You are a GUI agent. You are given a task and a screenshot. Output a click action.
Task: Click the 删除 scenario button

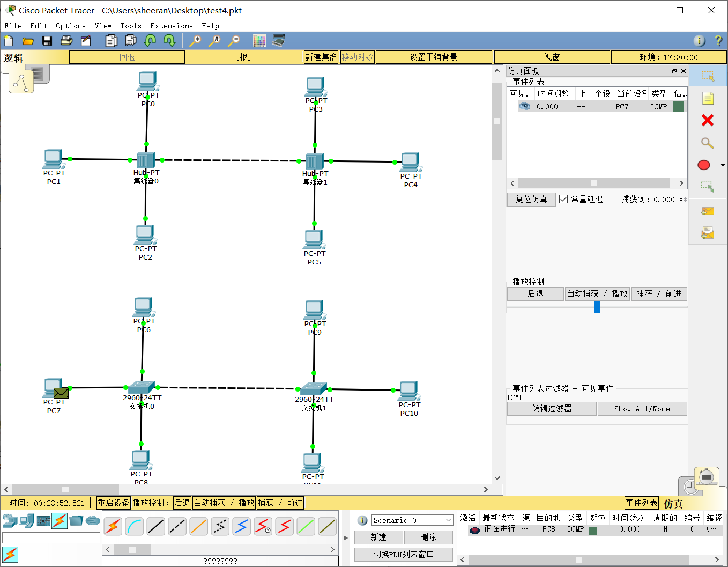(428, 537)
